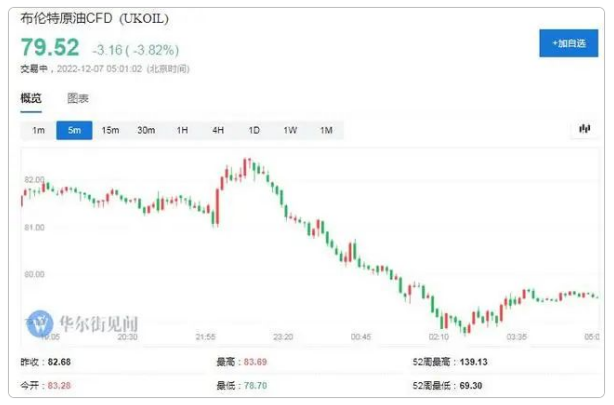Screen dimensions: 614x405
Task: Select the 30m timeframe
Action: [x=146, y=130]
